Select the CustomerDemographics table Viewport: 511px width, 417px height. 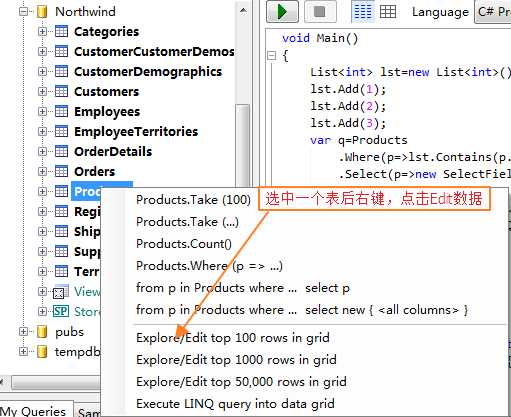(148, 72)
